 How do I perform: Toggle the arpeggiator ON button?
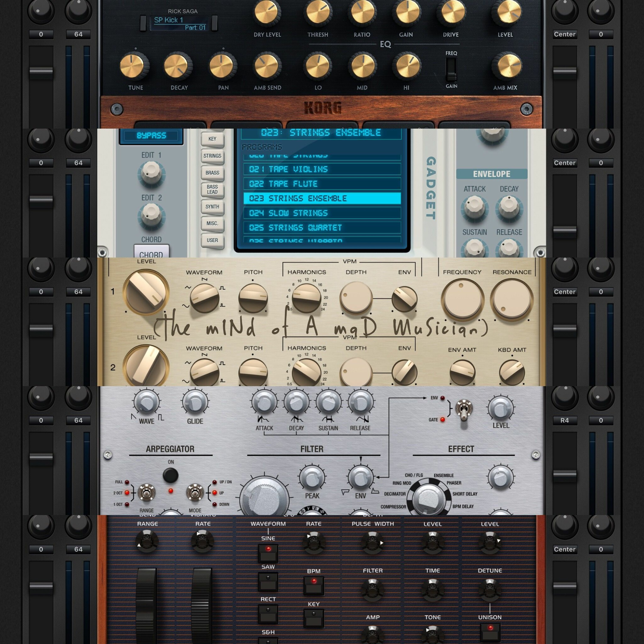171,475
